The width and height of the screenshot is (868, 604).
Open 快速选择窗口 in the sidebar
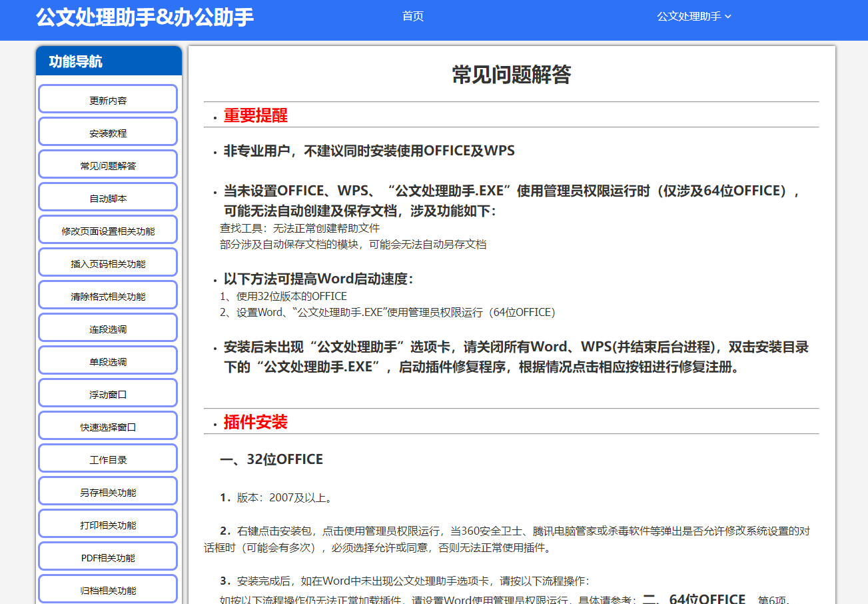[x=108, y=427]
